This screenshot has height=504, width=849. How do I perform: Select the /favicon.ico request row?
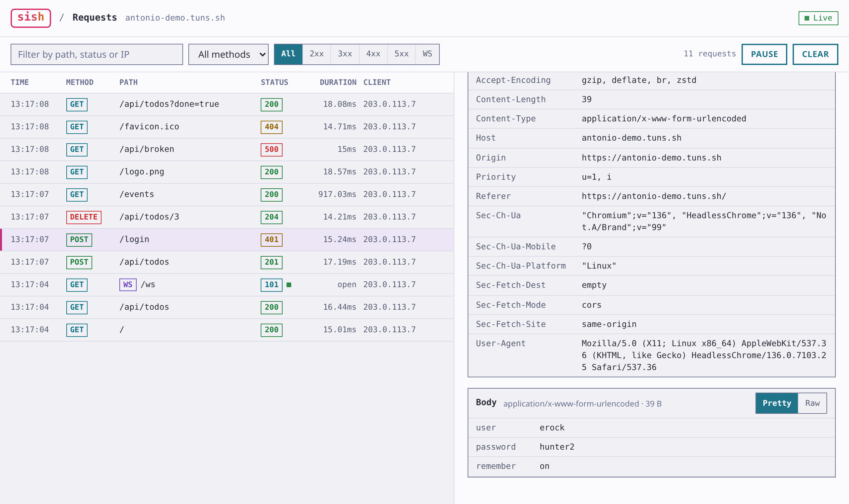click(227, 127)
